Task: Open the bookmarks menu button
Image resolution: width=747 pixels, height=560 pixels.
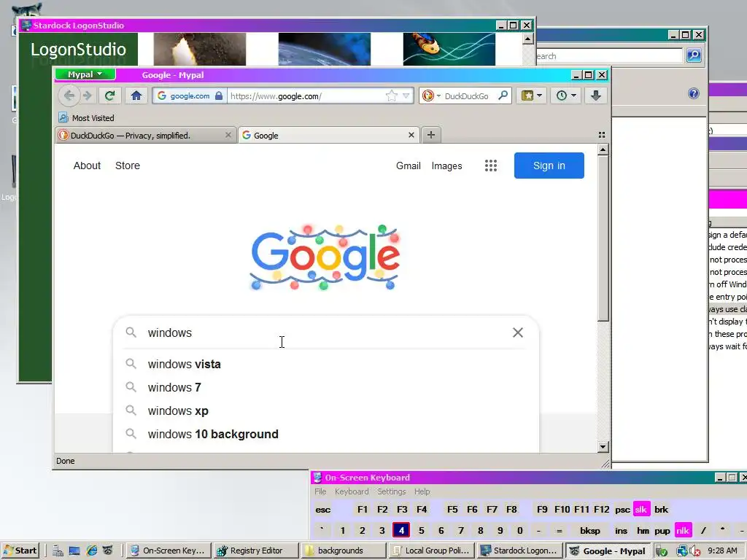Action: click(531, 96)
